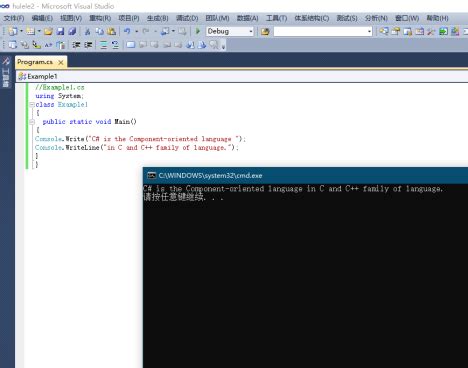The width and height of the screenshot is (468, 368).
Task: Toggle a bookmark on the current line
Action: coord(131,45)
